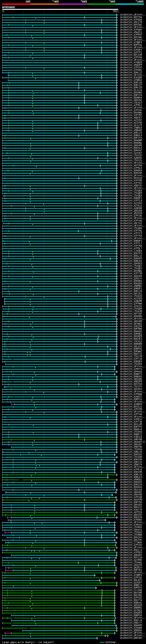
Task: Click hit label UniRef100_B9MTQ1
Action: tap(131, 45)
